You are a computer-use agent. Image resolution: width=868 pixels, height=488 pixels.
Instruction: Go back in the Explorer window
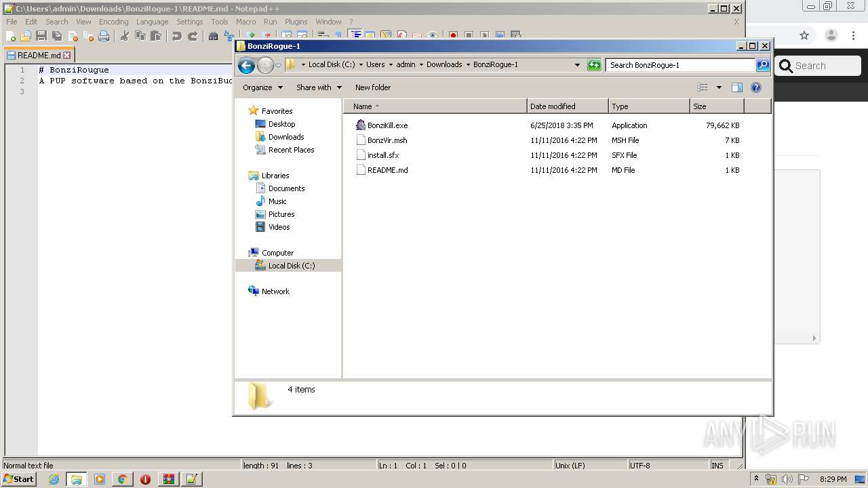point(247,65)
